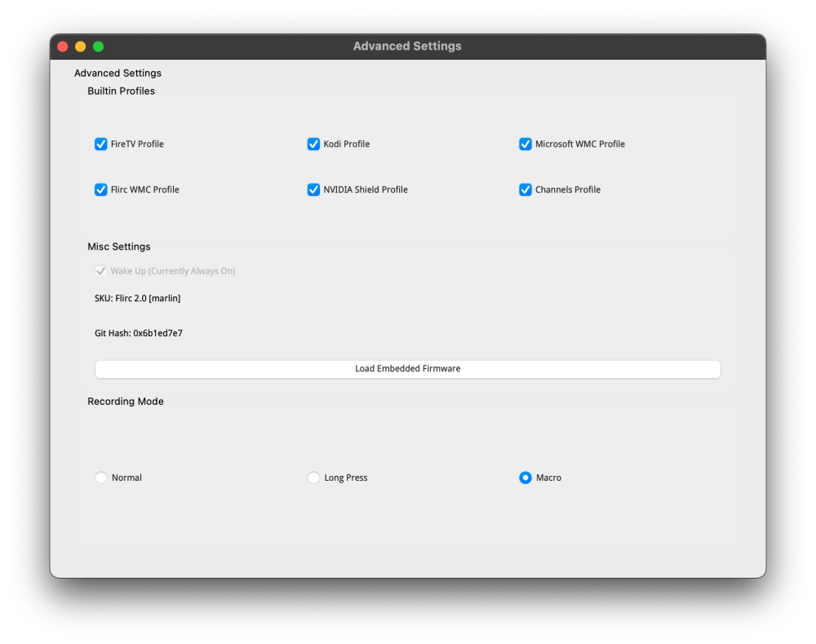Viewport: 816px width, 644px height.
Task: Maximize the window with the green button
Action: coord(99,47)
